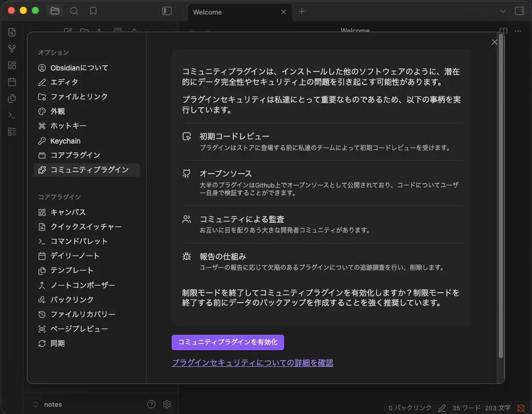
Task: Toggle reading view book icon
Action: coord(503,31)
